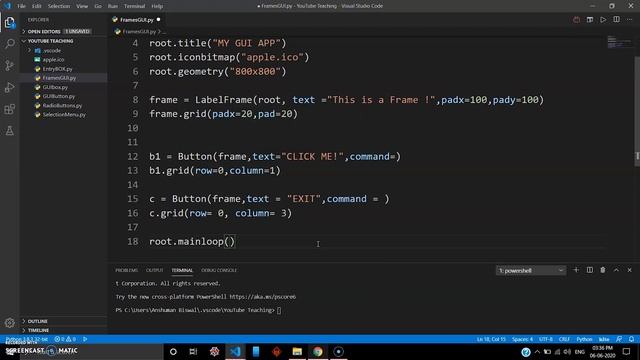
Task: Open the powershell terminal dropdown
Action: (x=531, y=270)
